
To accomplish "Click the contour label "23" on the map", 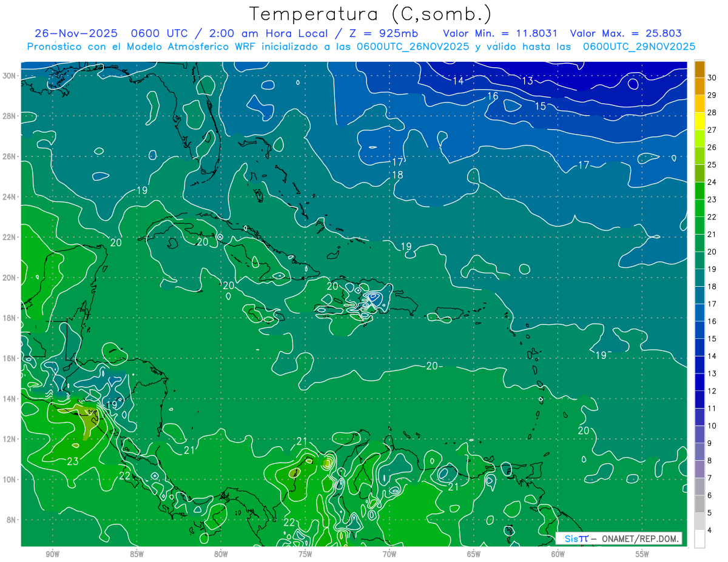I will point(72,461).
